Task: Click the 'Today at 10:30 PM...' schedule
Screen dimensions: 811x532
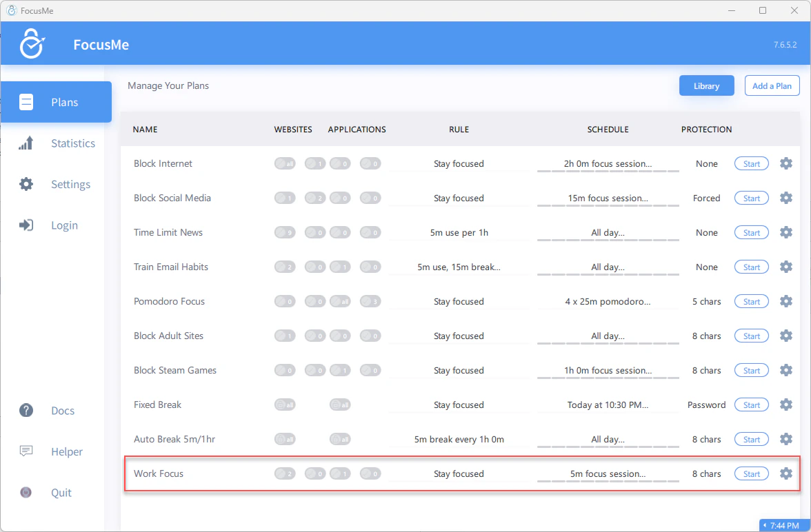Action: [x=608, y=405]
